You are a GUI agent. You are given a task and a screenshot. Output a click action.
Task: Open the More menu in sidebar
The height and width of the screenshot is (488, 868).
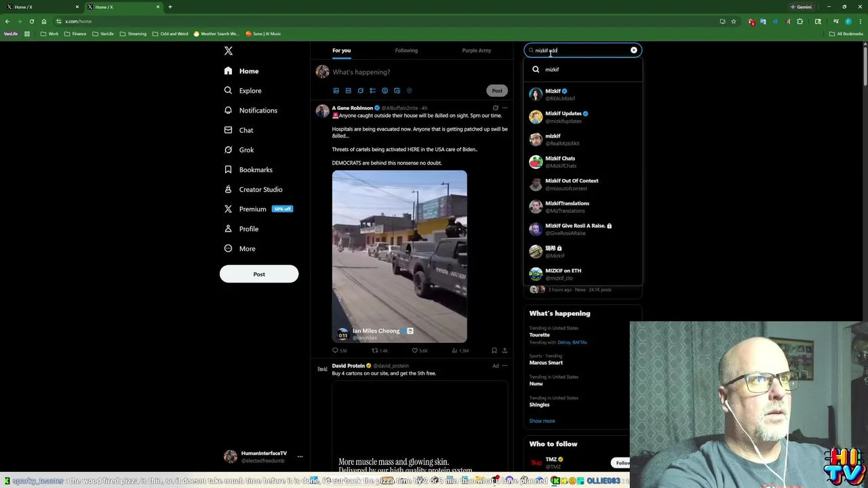(x=239, y=249)
